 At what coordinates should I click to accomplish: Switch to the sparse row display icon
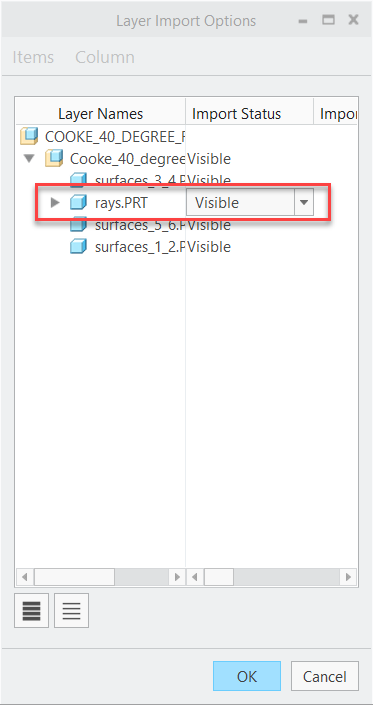tap(71, 610)
